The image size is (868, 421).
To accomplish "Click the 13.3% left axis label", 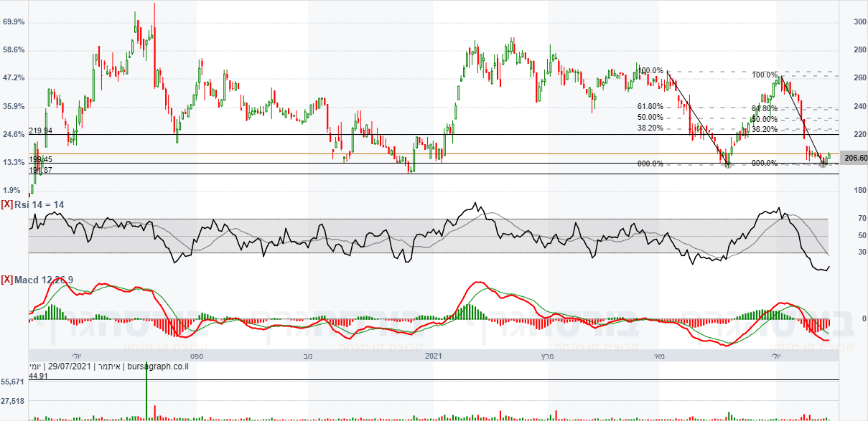I will pos(14,163).
